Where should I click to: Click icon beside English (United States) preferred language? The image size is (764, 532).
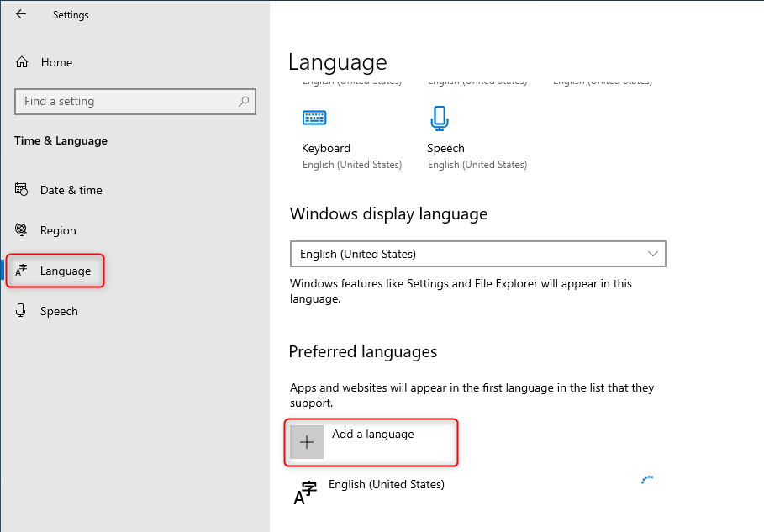(x=305, y=493)
